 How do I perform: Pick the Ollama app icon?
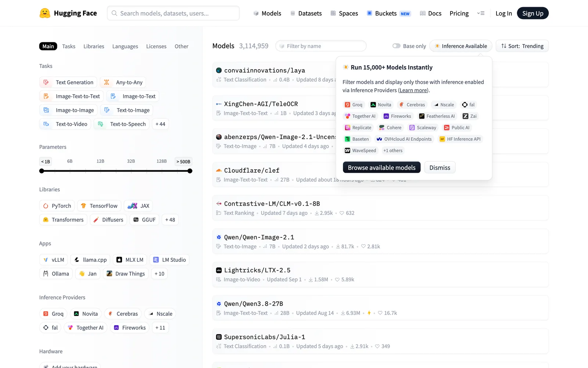pos(46,274)
